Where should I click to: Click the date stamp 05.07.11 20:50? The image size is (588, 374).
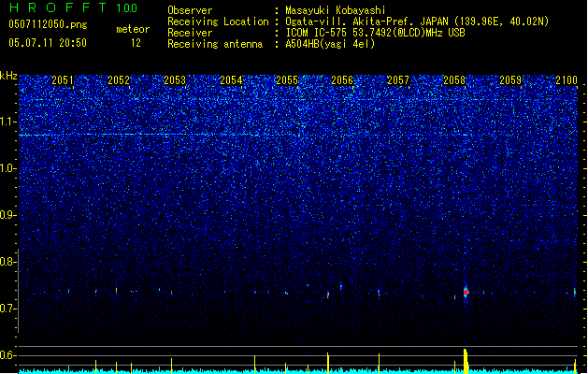click(48, 43)
